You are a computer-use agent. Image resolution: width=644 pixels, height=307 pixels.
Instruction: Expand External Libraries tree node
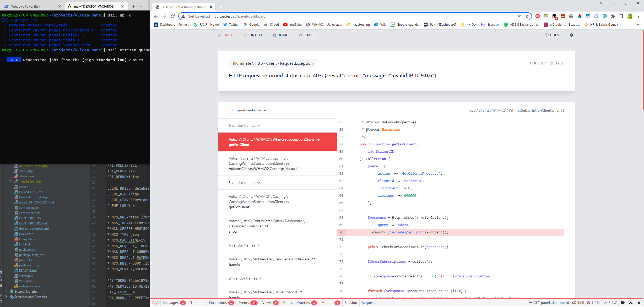coord(6,291)
